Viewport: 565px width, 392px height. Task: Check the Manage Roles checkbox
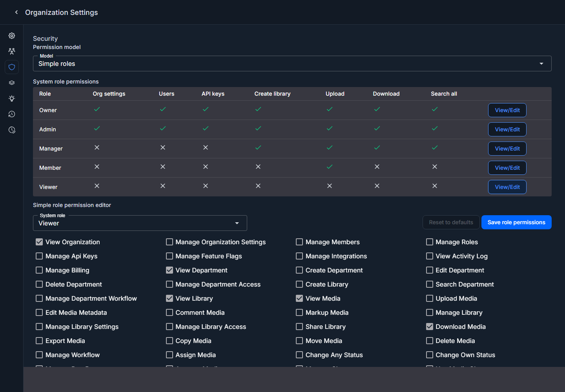430,242
